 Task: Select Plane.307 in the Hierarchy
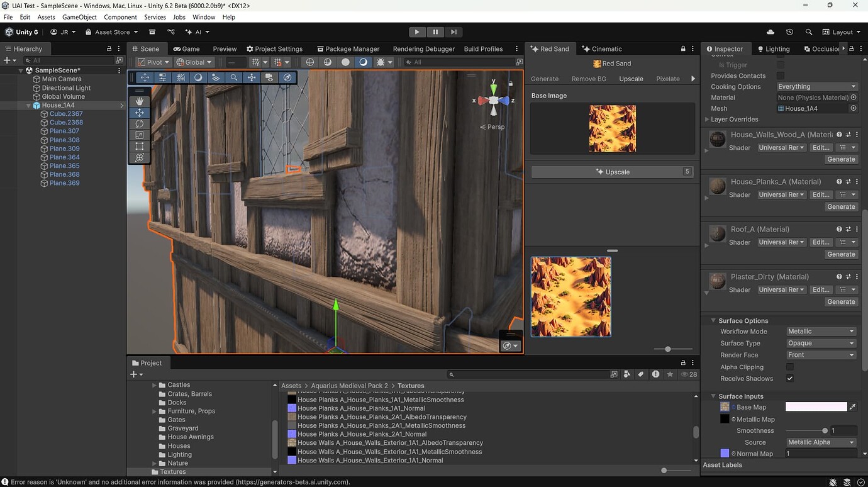[x=63, y=131]
